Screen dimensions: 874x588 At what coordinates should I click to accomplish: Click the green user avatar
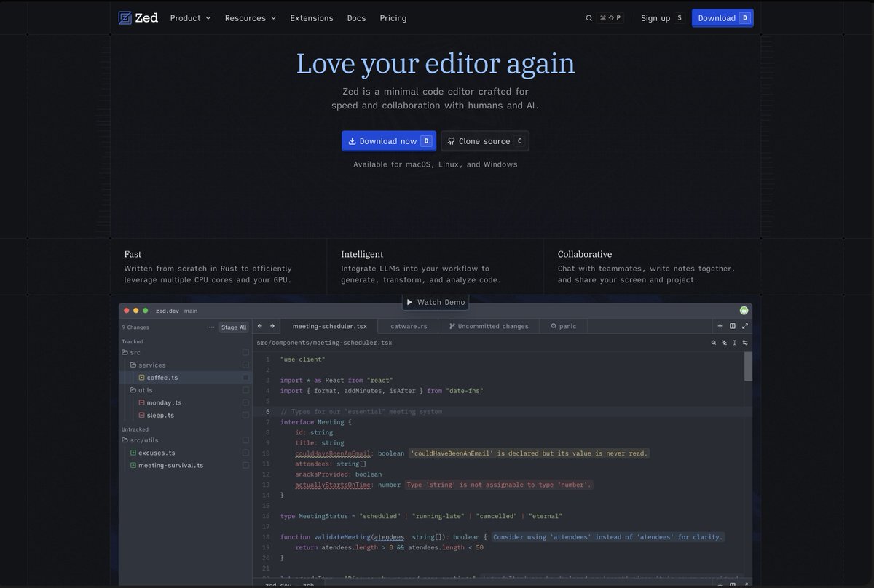point(744,311)
